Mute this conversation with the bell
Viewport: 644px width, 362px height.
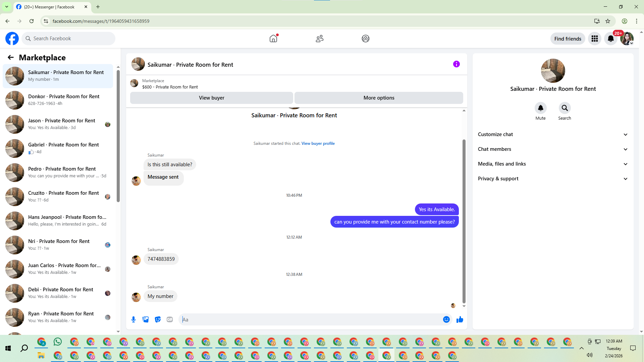[x=540, y=108]
